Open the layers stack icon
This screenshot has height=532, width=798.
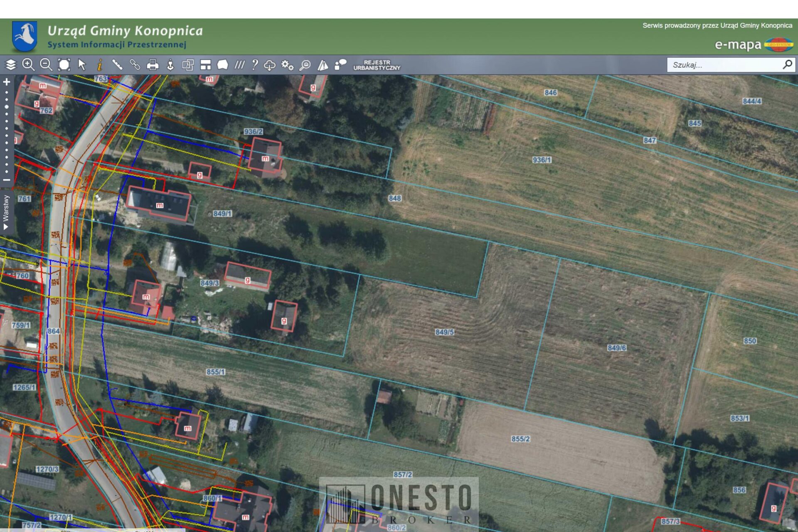[11, 65]
